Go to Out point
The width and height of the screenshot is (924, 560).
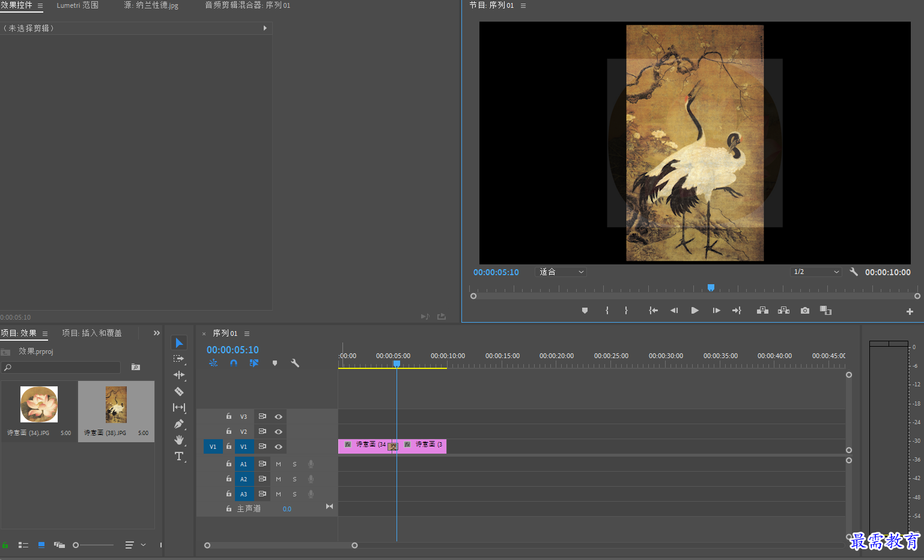[737, 311]
